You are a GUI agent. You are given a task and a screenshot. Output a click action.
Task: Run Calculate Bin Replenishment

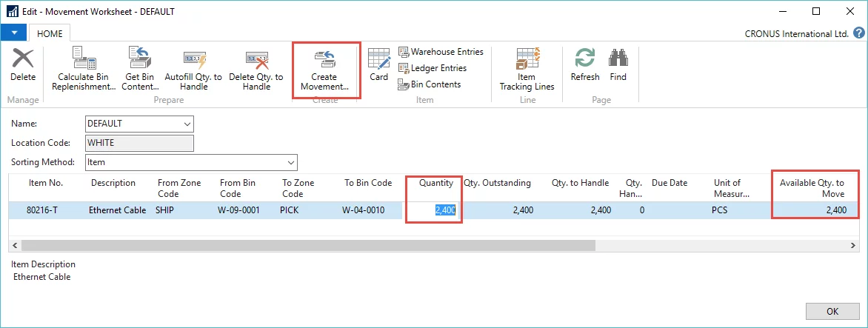pyautogui.click(x=84, y=69)
